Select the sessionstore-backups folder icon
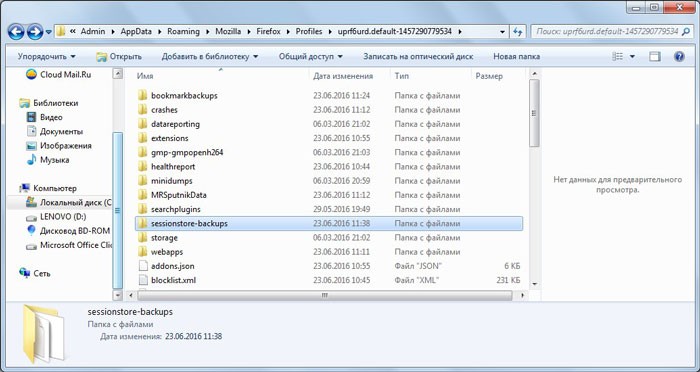700x372 pixels. click(x=143, y=223)
